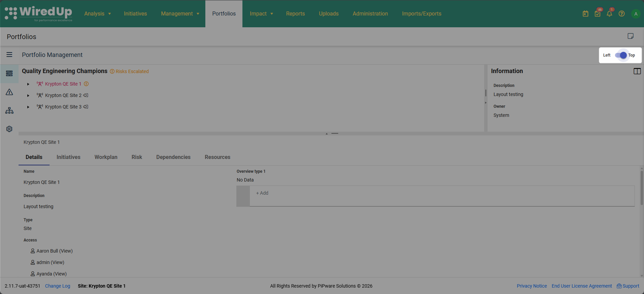Open the notifications bell icon

[x=609, y=14]
